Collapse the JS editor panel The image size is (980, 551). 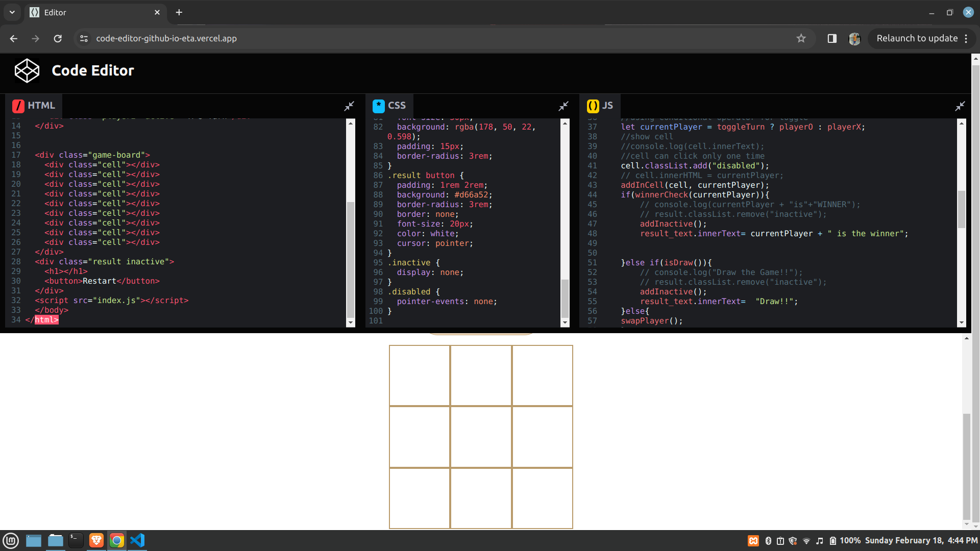(x=960, y=106)
